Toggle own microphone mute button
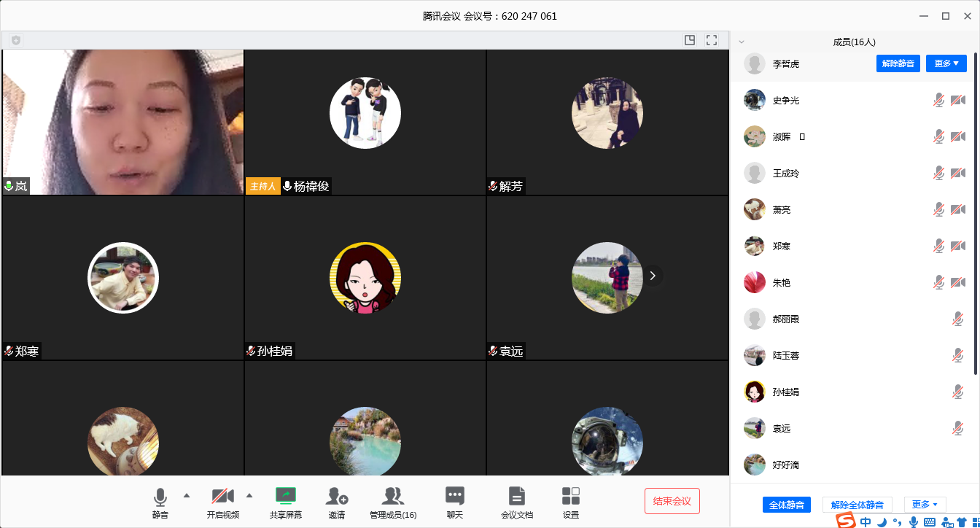 160,497
